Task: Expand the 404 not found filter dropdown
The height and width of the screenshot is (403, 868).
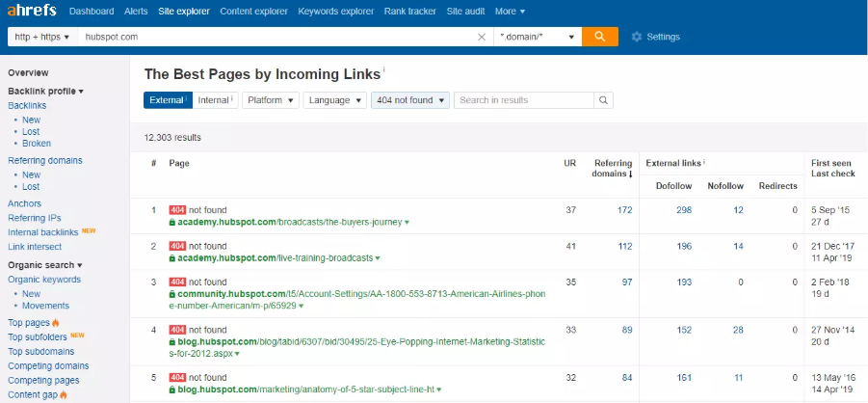Action: 410,100
